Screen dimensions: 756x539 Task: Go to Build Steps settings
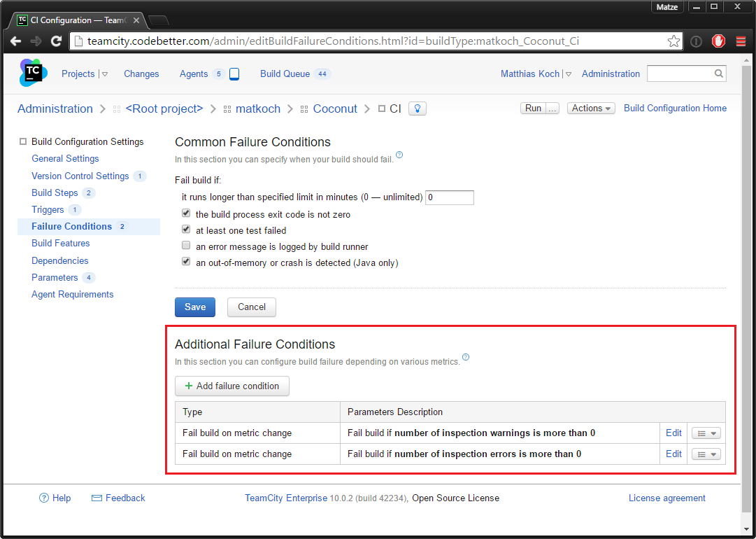point(55,193)
